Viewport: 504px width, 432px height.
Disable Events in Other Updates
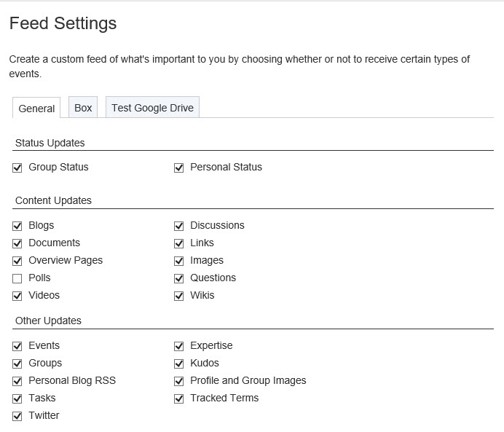pos(17,346)
